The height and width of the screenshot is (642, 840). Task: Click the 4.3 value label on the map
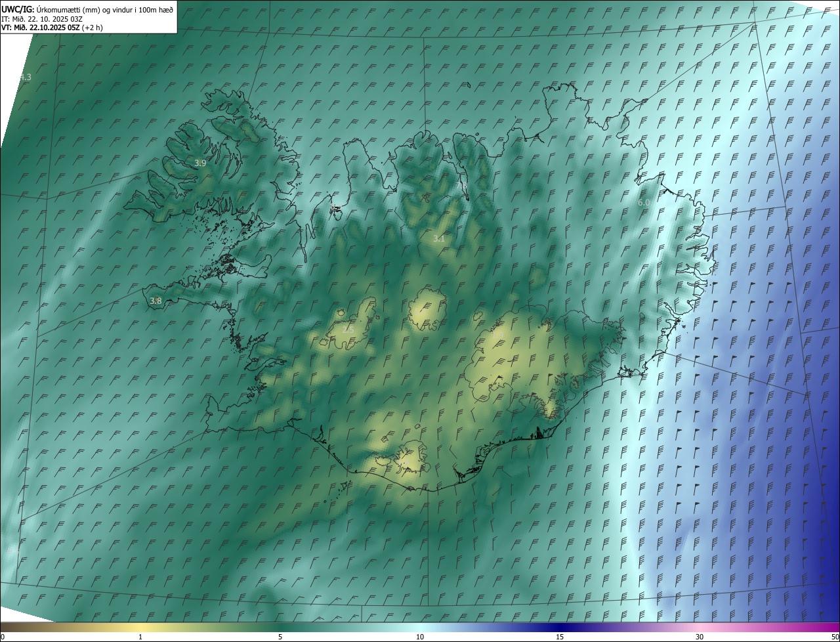pos(25,77)
